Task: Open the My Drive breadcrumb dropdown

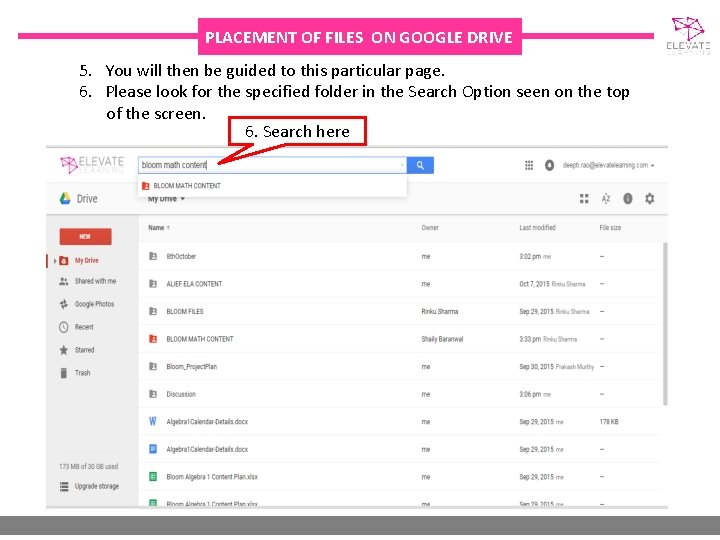Action: 166,199
